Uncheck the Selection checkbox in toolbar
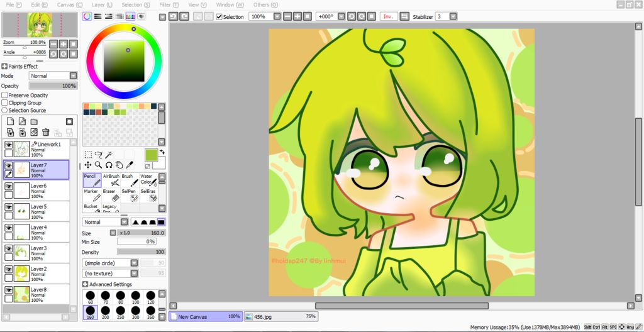This screenshot has width=644, height=332. pyautogui.click(x=219, y=17)
